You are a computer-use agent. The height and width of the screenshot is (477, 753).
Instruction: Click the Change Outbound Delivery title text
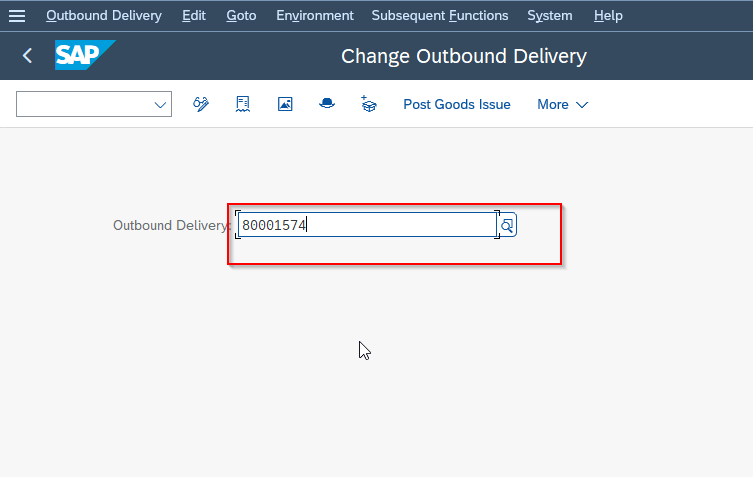tap(464, 56)
